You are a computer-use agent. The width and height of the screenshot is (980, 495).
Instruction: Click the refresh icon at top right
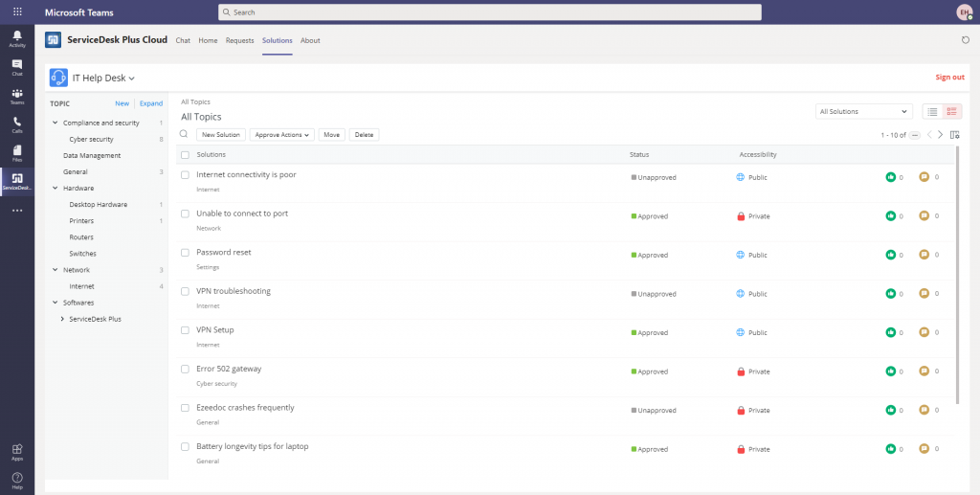tap(965, 40)
